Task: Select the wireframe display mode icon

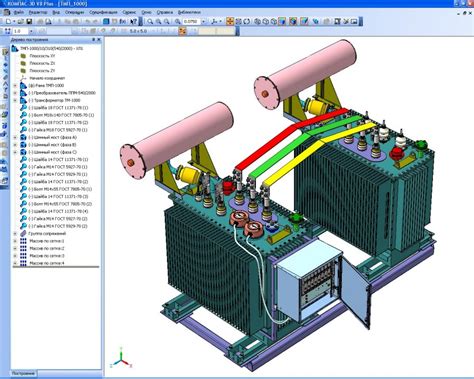Action: point(257,22)
